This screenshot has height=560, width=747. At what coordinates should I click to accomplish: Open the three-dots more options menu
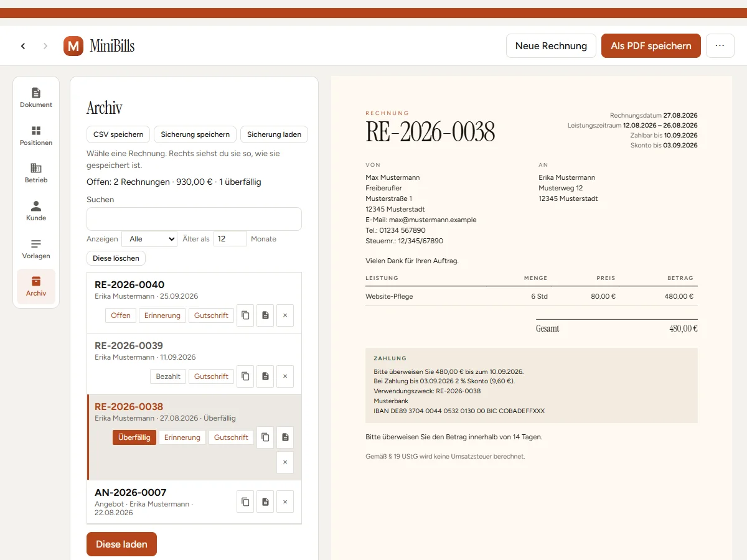(720, 46)
